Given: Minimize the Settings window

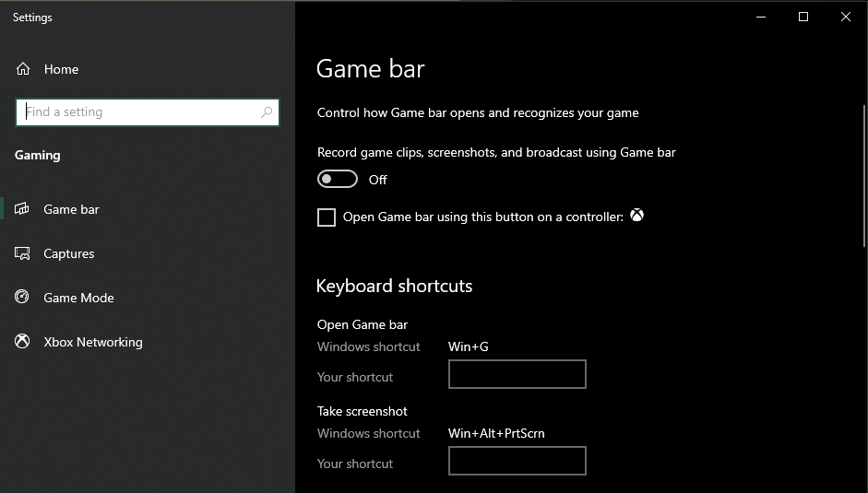Looking at the screenshot, I should click(x=761, y=17).
